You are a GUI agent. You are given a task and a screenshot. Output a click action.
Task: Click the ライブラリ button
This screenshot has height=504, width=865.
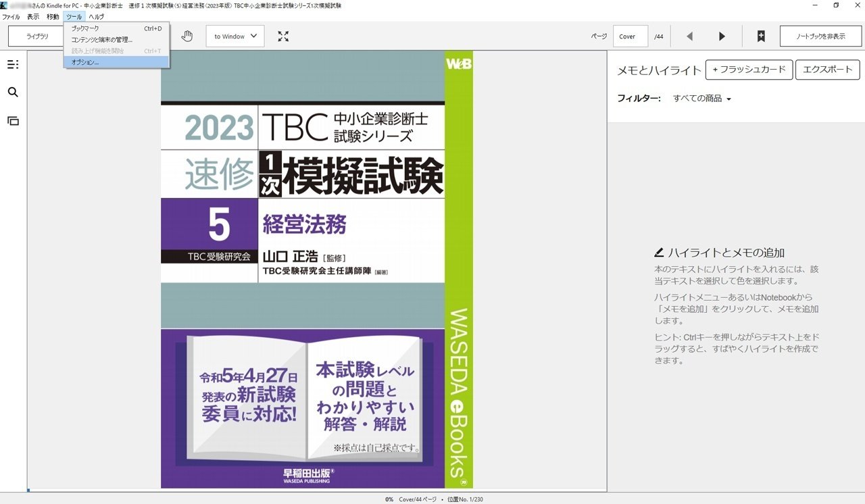[x=37, y=36]
